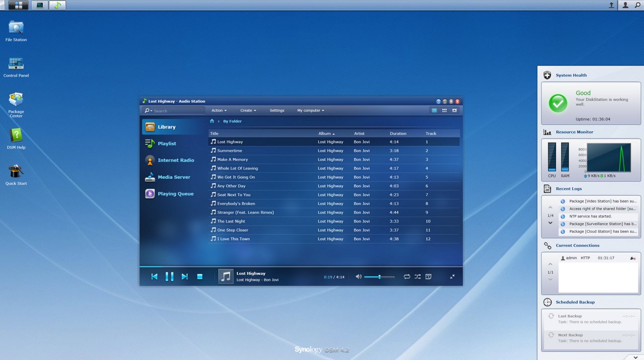
Task: Skip to the next track
Action: [185, 276]
